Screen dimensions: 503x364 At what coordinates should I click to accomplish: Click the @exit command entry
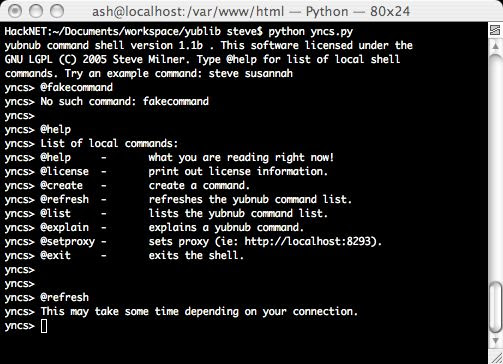tap(56, 255)
